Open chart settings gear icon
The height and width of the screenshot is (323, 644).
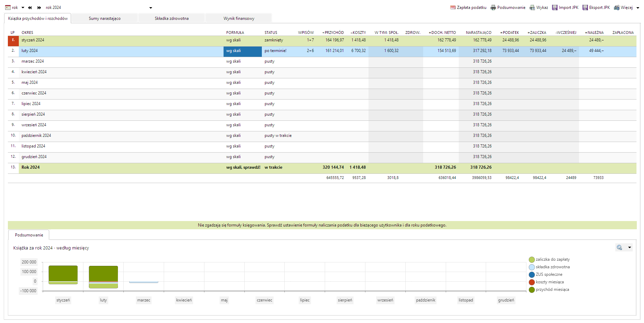[619, 247]
